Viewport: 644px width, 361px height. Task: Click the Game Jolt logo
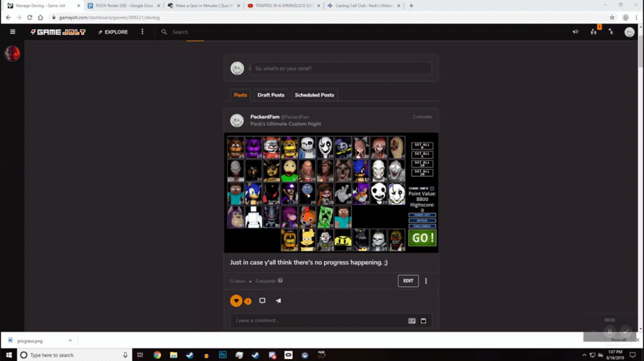[x=58, y=32]
